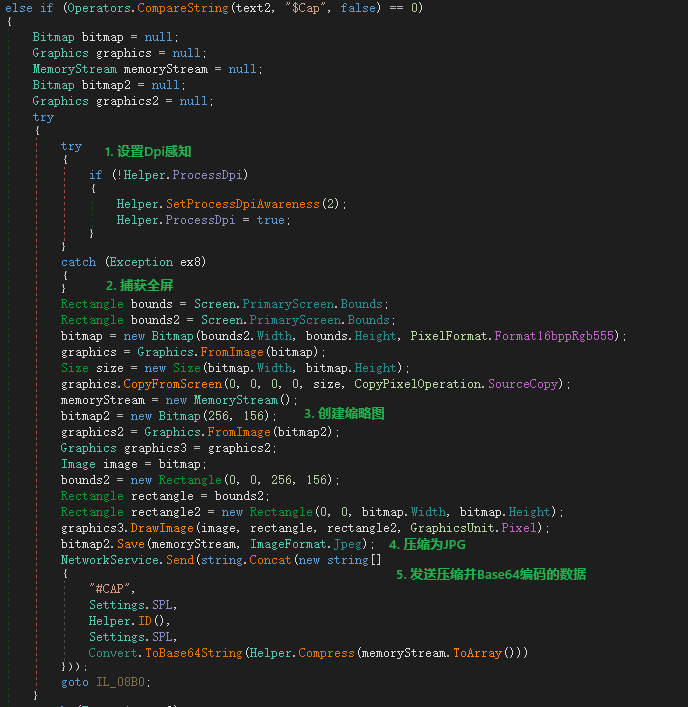Click the Save method on bitmap2
This screenshot has height=707, width=688.
131,544
